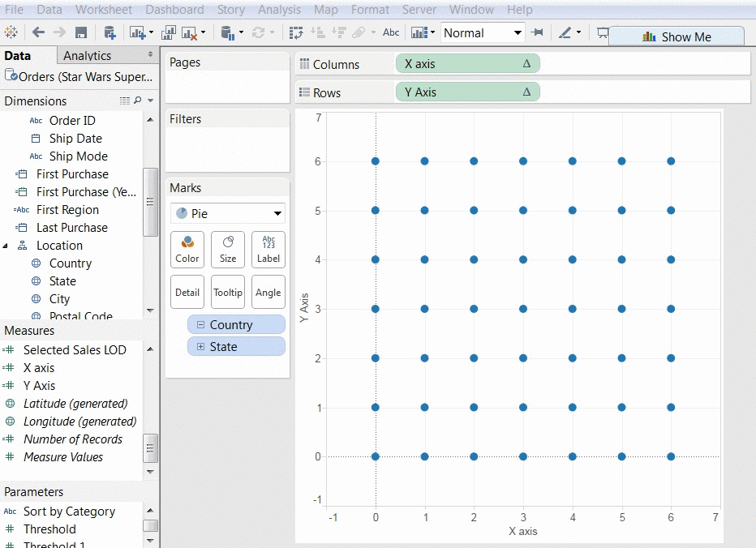Open the Show Me panel
The height and width of the screenshot is (548, 756).
tap(677, 36)
